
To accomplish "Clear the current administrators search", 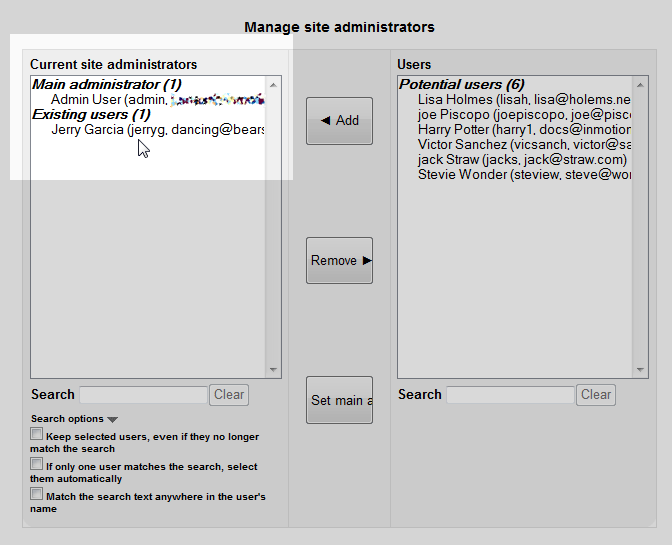I will point(229,395).
